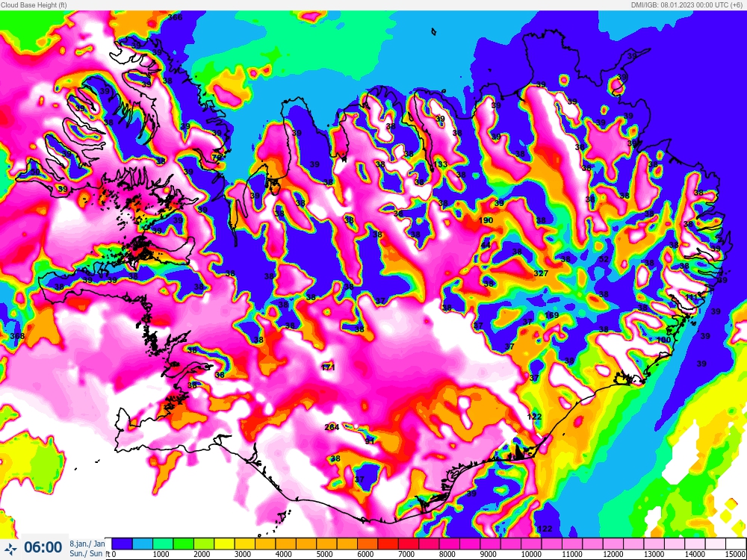
Task: Click the 169 station value on map
Action: 552,315
